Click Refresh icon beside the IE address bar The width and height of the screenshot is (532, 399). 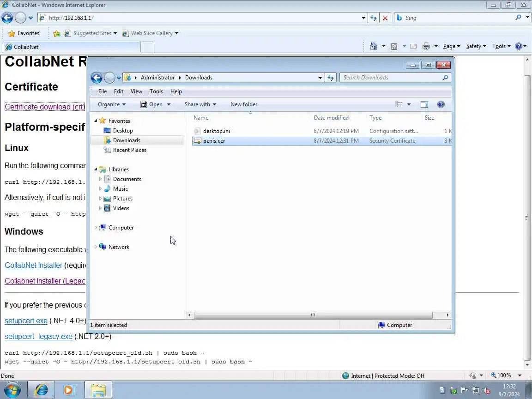pyautogui.click(x=374, y=18)
